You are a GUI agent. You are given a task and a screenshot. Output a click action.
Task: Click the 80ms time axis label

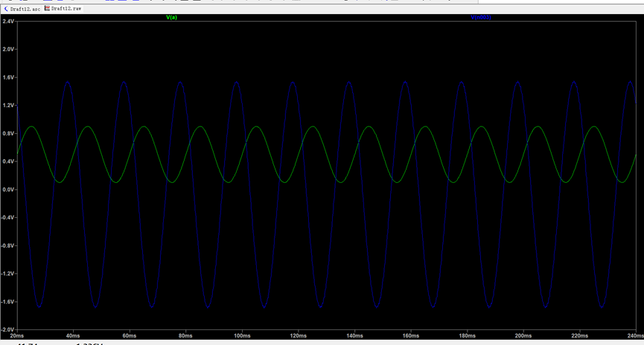185,335
